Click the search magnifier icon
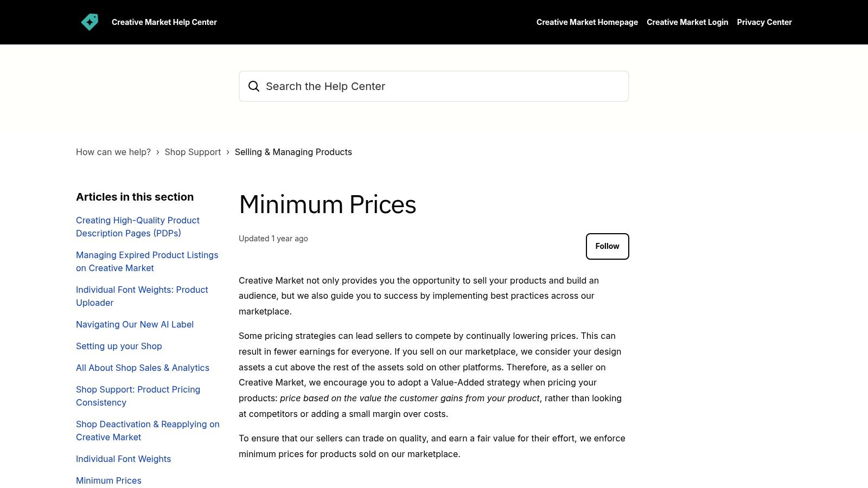 pyautogui.click(x=254, y=86)
